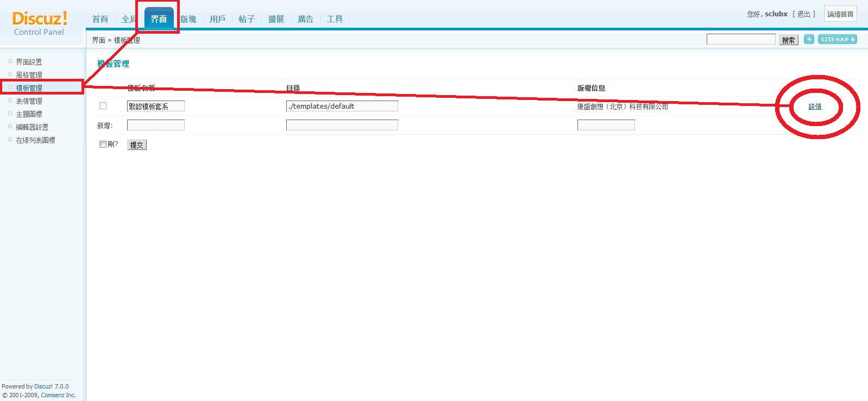
Task: Open the 論壇首頁 button
Action: [840, 14]
